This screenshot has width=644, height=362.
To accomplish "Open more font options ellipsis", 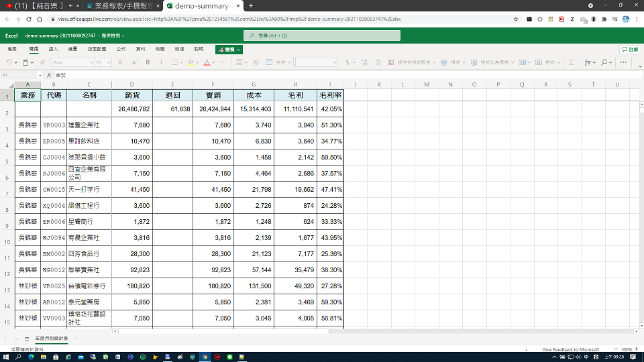I will tap(223, 62).
